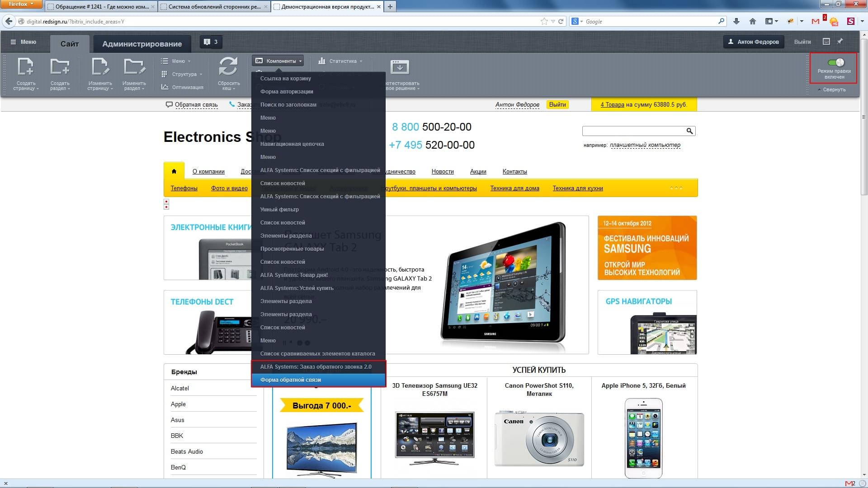This screenshot has height=488, width=868.
Task: Open the Меню dropdown in the Bitrix toolbar
Action: click(x=176, y=61)
